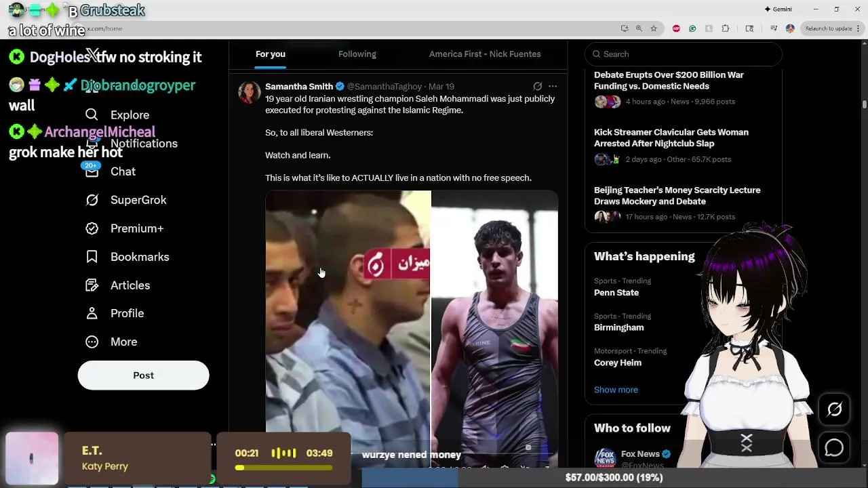Open the Chrome profile avatar

tap(790, 28)
